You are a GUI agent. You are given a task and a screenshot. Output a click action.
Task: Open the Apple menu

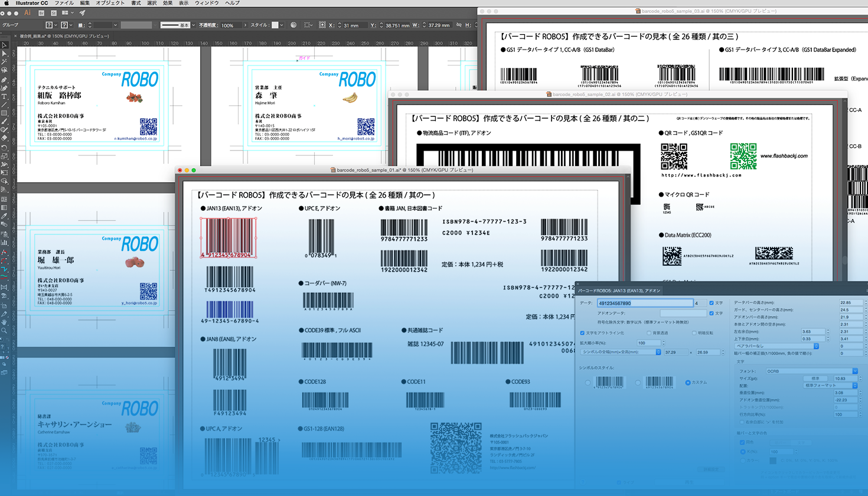click(6, 3)
